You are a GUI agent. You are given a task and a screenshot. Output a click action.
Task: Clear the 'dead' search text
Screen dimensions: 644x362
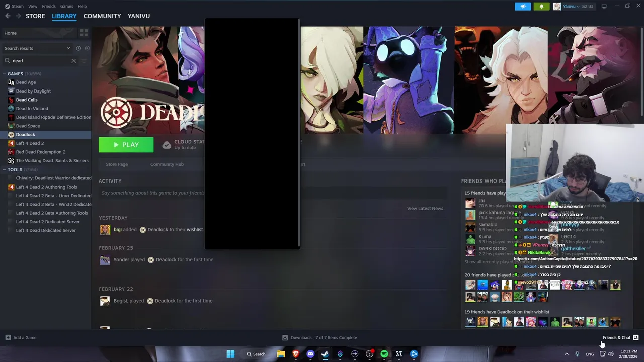pyautogui.click(x=73, y=61)
